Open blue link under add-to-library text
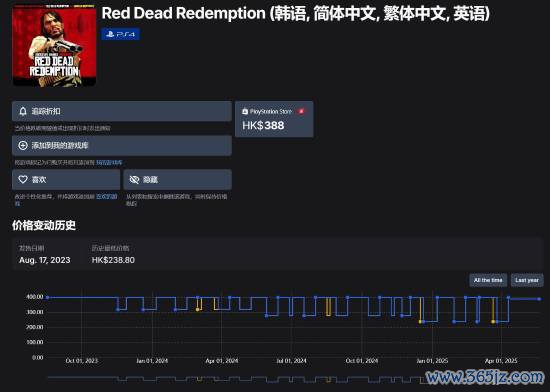Viewport: 550px width, 392px height. point(109,163)
